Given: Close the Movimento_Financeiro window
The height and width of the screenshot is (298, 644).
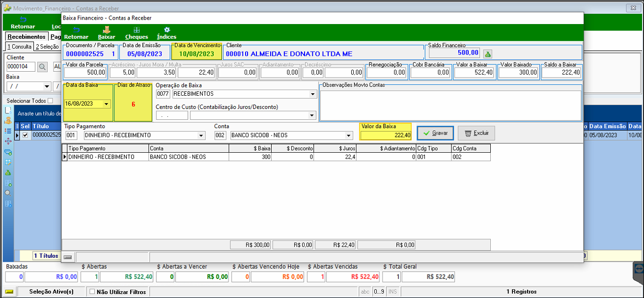Looking at the screenshot, I should click(634, 8).
